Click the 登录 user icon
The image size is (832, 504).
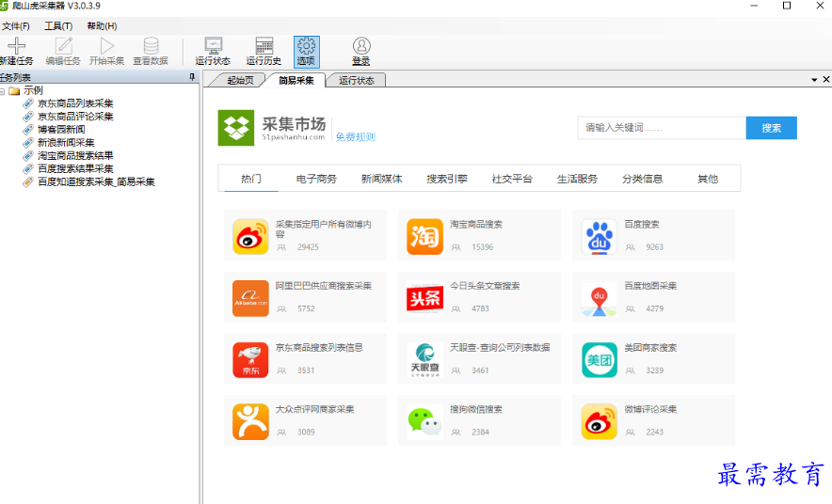361,45
